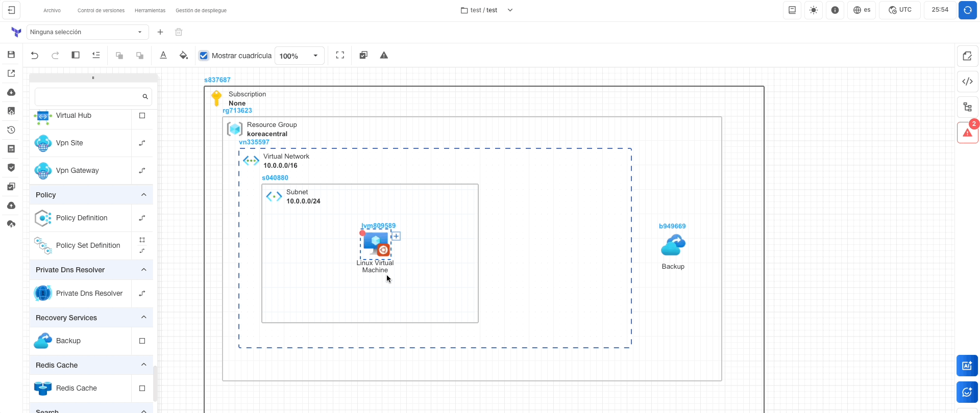Toggle the checkbox beside Virtual Hub
This screenshot has height=413, width=980.
tap(142, 116)
